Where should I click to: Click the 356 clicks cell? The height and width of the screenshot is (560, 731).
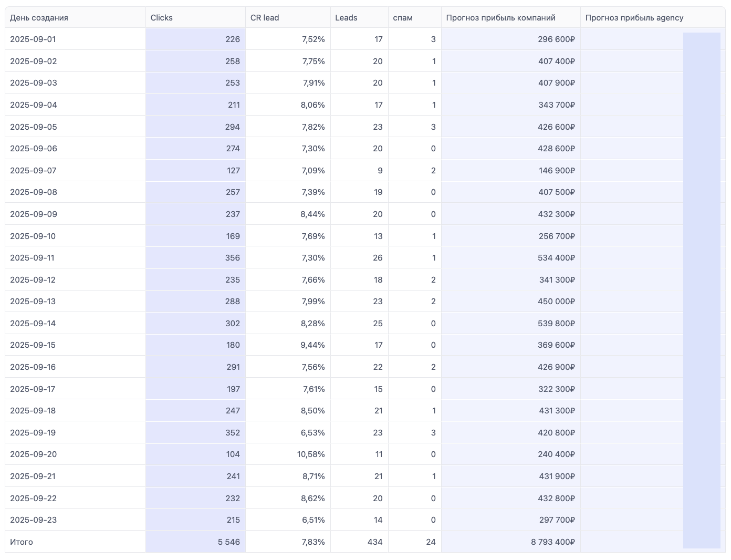[x=232, y=258]
